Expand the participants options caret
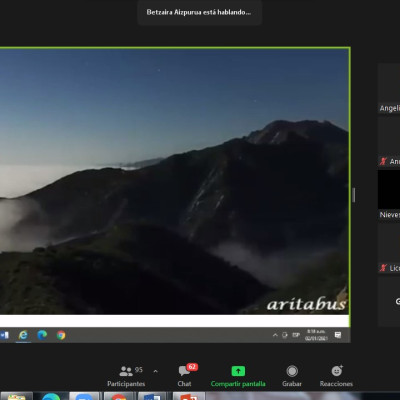 coord(155,371)
